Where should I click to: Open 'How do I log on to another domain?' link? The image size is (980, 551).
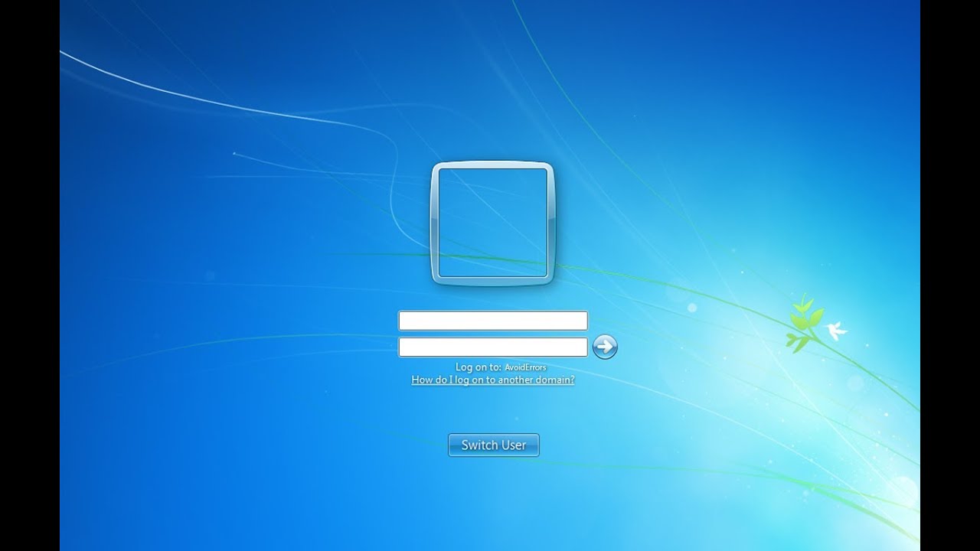[493, 380]
